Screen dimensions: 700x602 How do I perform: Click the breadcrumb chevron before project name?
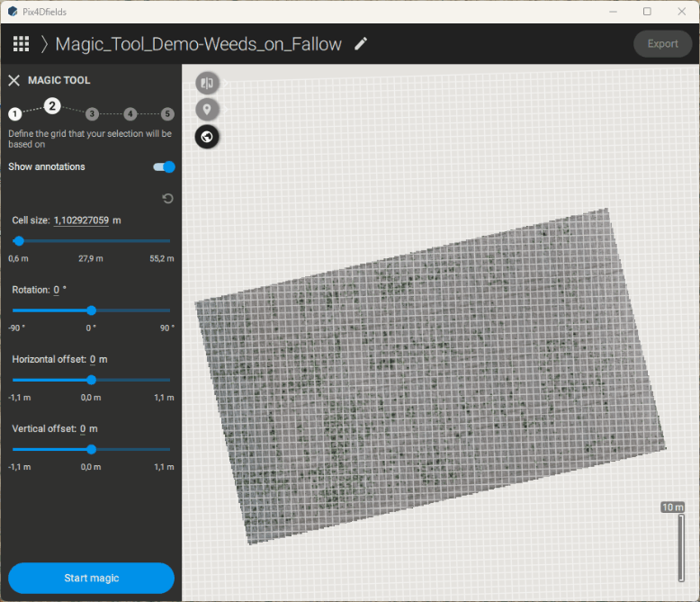[x=44, y=44]
